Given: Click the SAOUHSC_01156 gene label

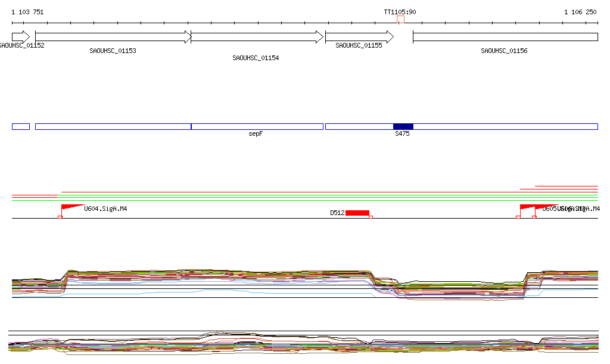Looking at the screenshot, I should [x=504, y=51].
